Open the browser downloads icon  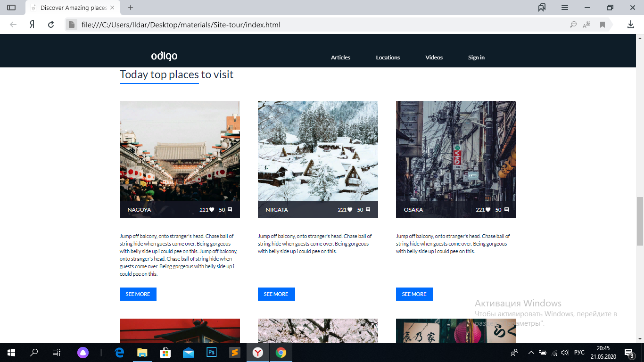pyautogui.click(x=631, y=25)
